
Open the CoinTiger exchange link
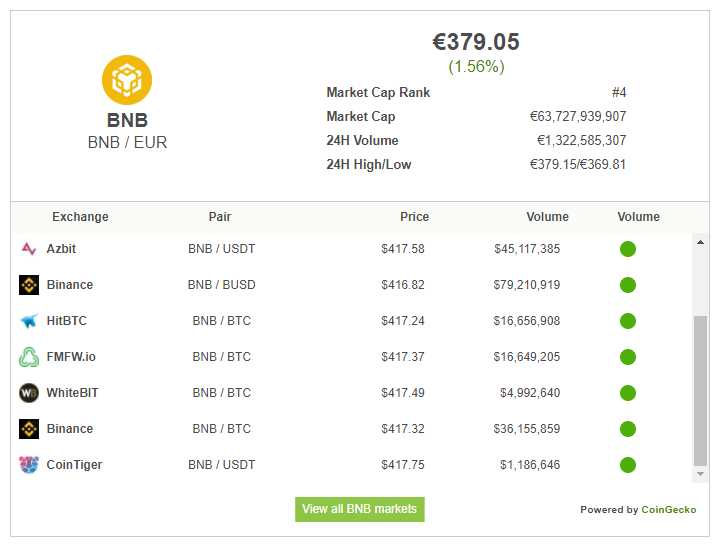point(74,465)
